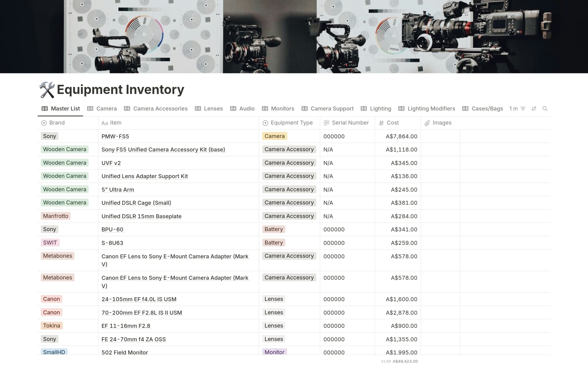Click the select icon beside Brand header
588x367 pixels.
[44, 123]
